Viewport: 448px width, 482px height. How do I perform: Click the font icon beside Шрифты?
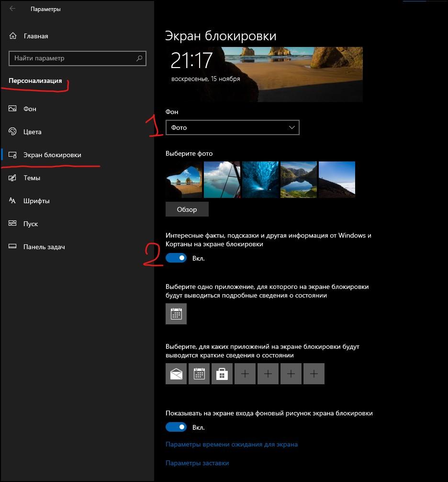tap(12, 201)
